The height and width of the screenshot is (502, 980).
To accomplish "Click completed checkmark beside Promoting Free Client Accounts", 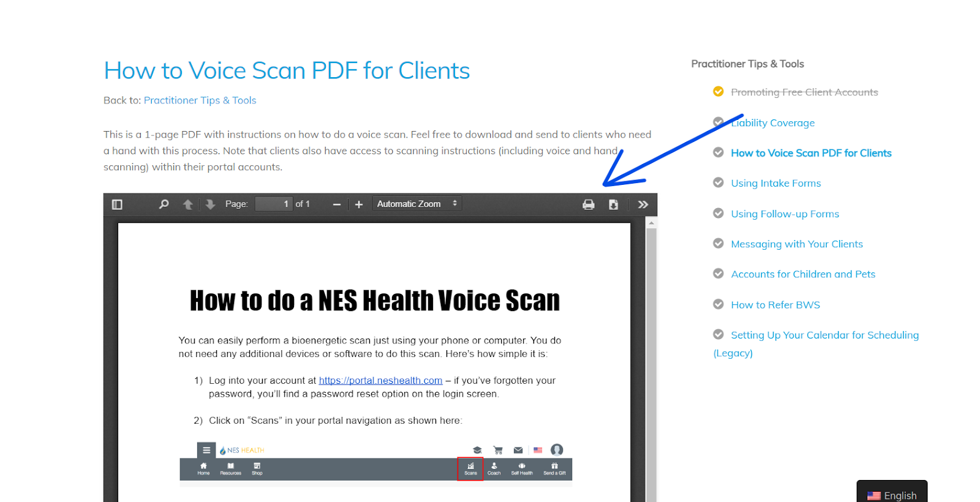I will pos(718,92).
